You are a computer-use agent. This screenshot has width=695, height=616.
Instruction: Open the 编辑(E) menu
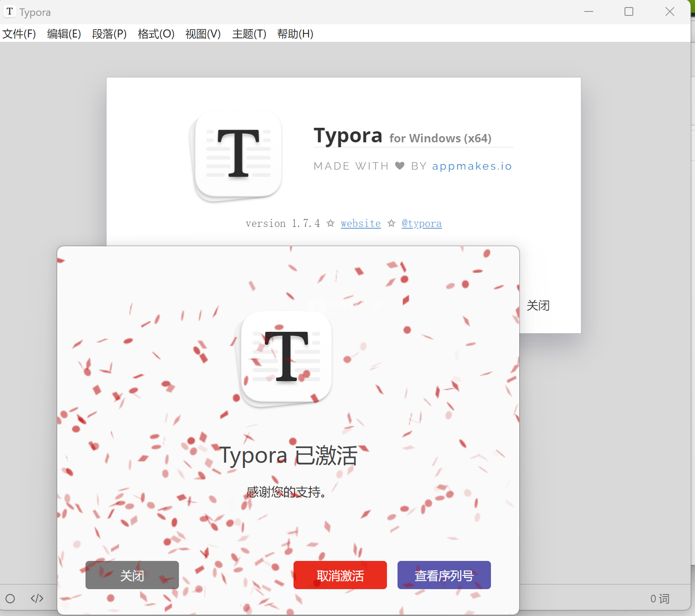point(64,34)
